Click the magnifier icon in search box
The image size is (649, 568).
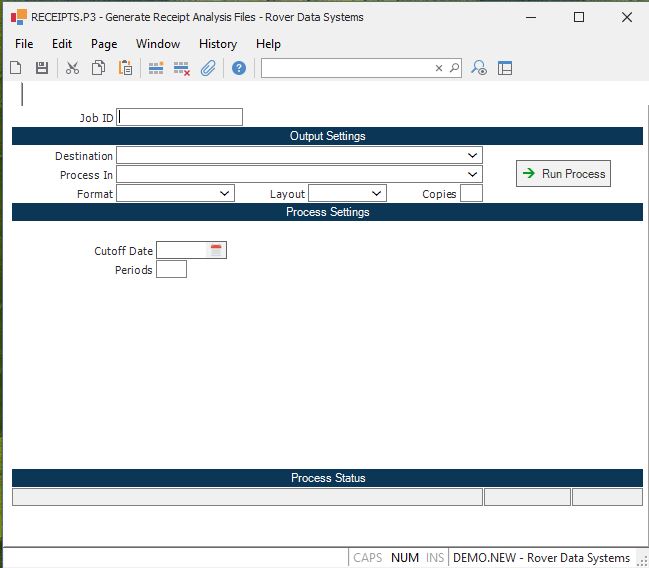click(x=454, y=68)
